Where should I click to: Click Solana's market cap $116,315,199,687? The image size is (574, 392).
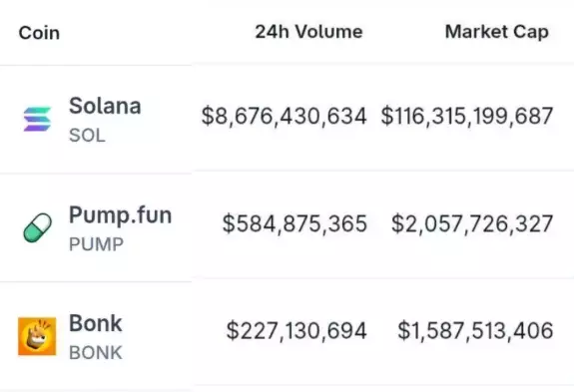(467, 117)
